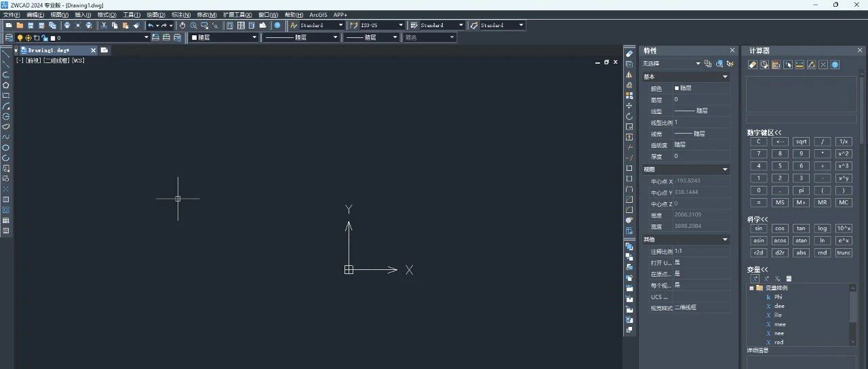
Task: Select the Phi variable in the tree
Action: pos(778,297)
